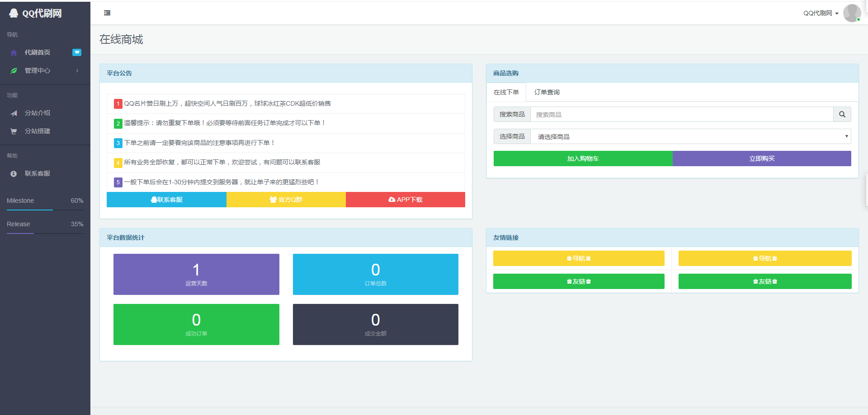Viewport: 868px width, 415px height.
Task: Click the red APP下载 button
Action: [406, 200]
